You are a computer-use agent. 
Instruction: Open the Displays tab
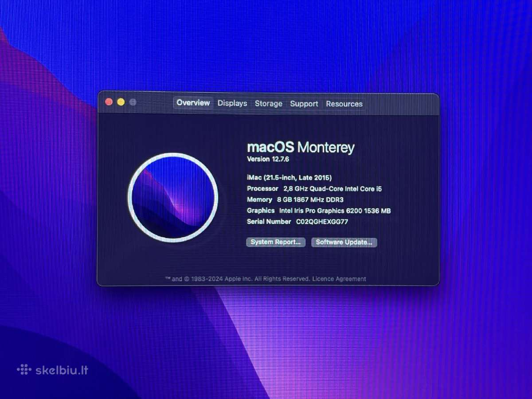232,103
